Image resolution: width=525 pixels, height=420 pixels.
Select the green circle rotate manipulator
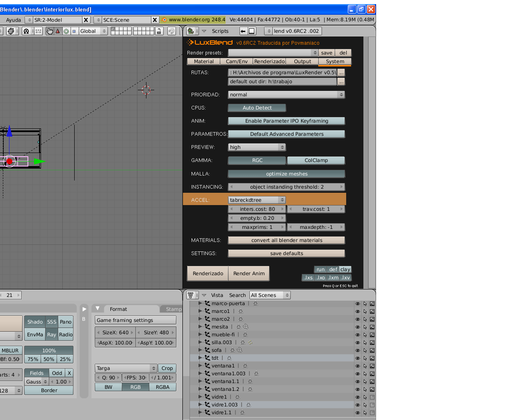[x=66, y=31]
